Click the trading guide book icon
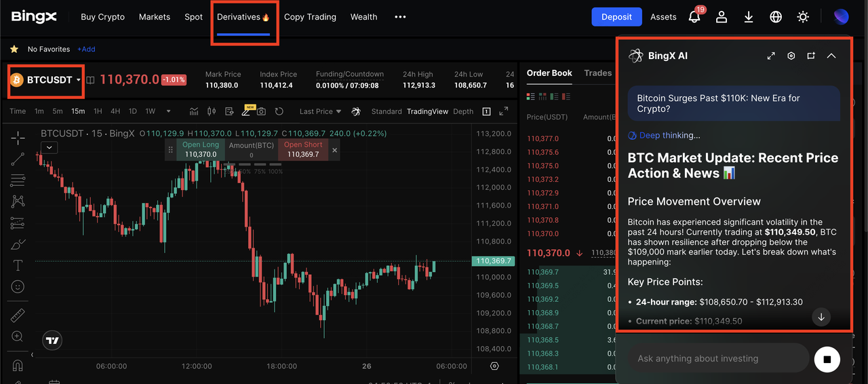Viewport: 868px width, 384px height. tap(90, 80)
